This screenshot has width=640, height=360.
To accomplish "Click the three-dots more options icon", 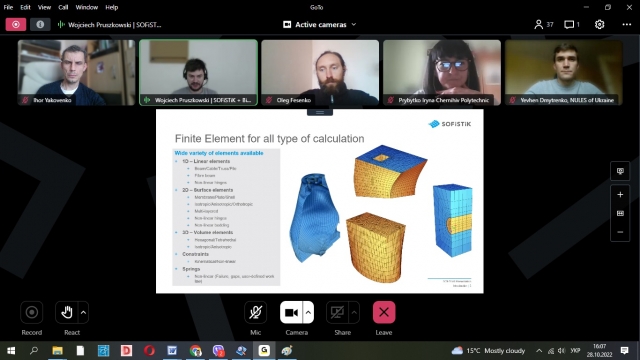I will (627, 24).
